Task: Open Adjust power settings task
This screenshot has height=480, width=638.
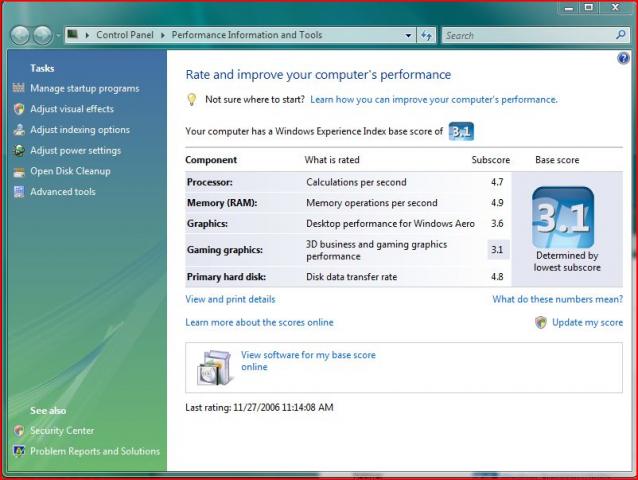Action: (76, 151)
